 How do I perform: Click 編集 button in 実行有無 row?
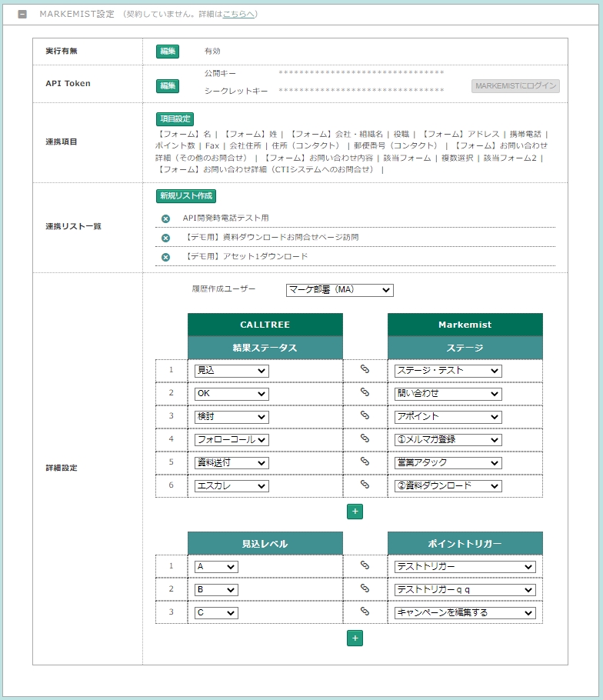pos(168,52)
